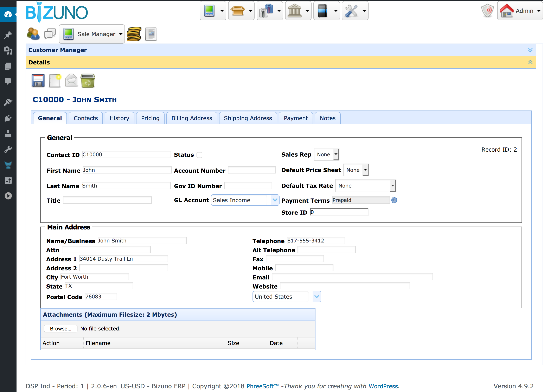This screenshot has width=543, height=392.
Task: Click the gold coins stack icon
Action: tap(134, 34)
